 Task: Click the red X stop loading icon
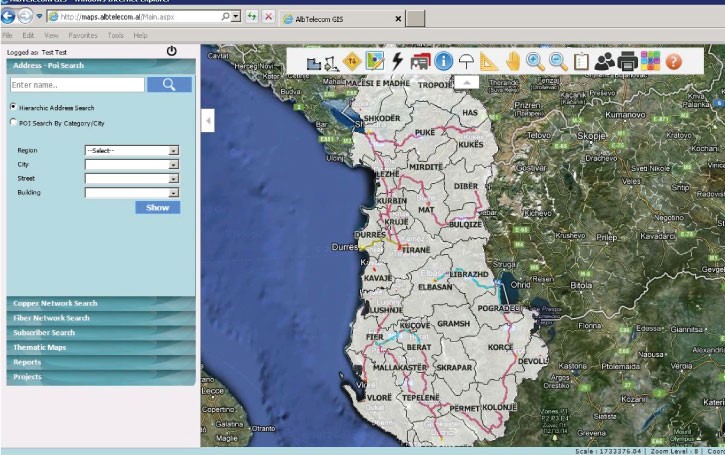[x=269, y=17]
